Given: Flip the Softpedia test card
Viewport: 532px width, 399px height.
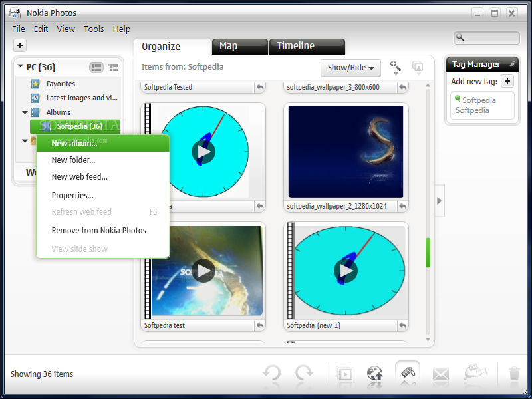Looking at the screenshot, I should [260, 325].
